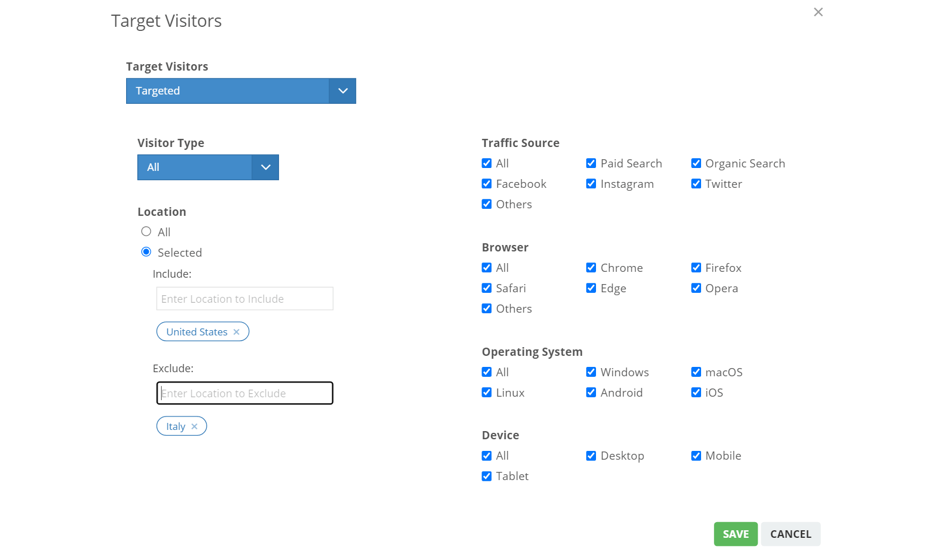Screen dimensions: 934x560
Task: Uncheck Chrome browser
Action: (591, 268)
